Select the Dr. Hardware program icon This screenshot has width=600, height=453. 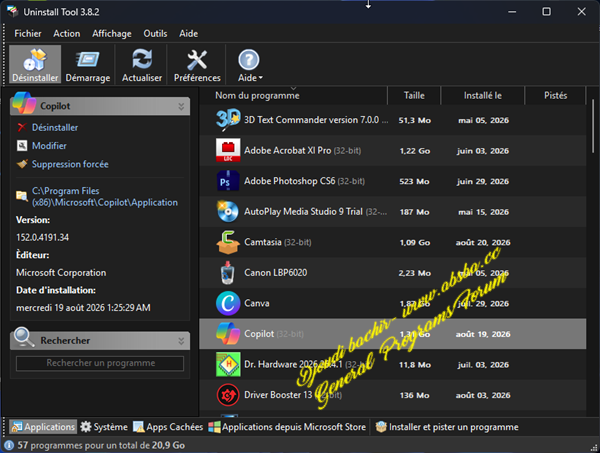tap(228, 365)
